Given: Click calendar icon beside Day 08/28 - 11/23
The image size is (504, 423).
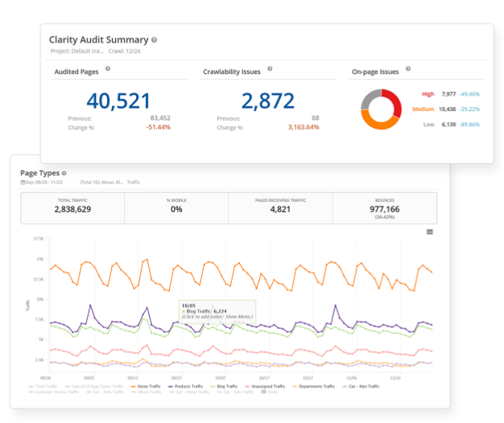Looking at the screenshot, I should (x=23, y=183).
